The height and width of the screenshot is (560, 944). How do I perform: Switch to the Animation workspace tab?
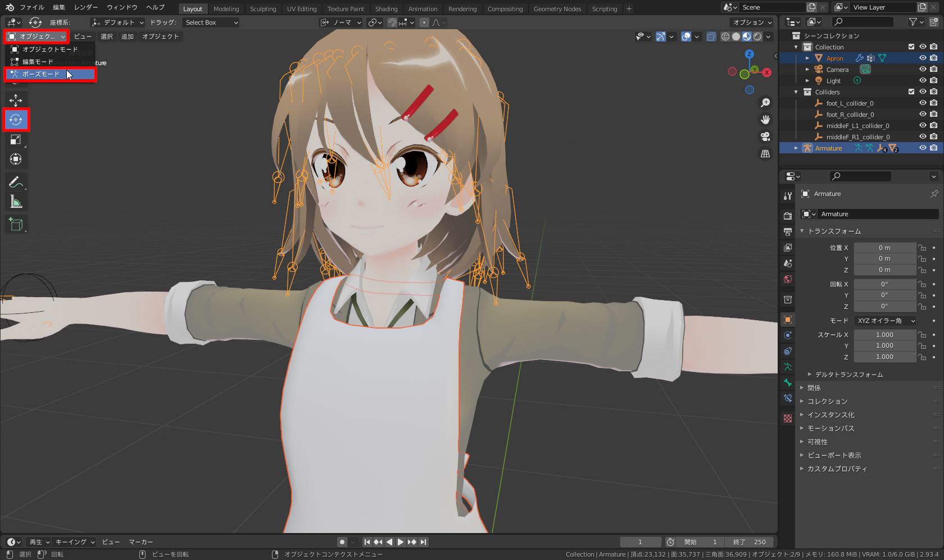[x=423, y=8]
